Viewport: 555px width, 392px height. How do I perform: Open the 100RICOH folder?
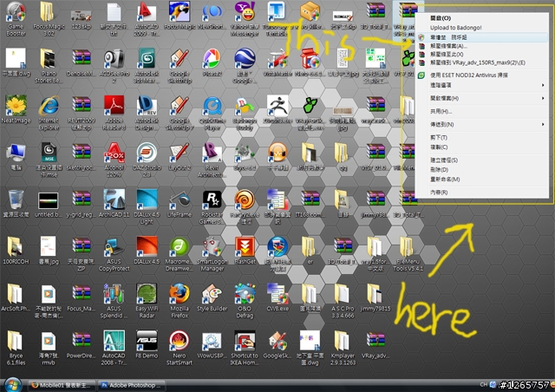pos(16,251)
